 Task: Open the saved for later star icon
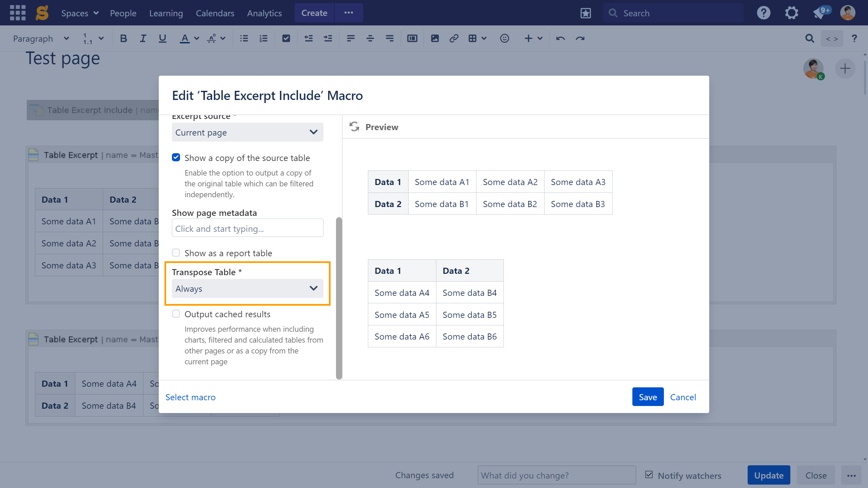(x=586, y=13)
